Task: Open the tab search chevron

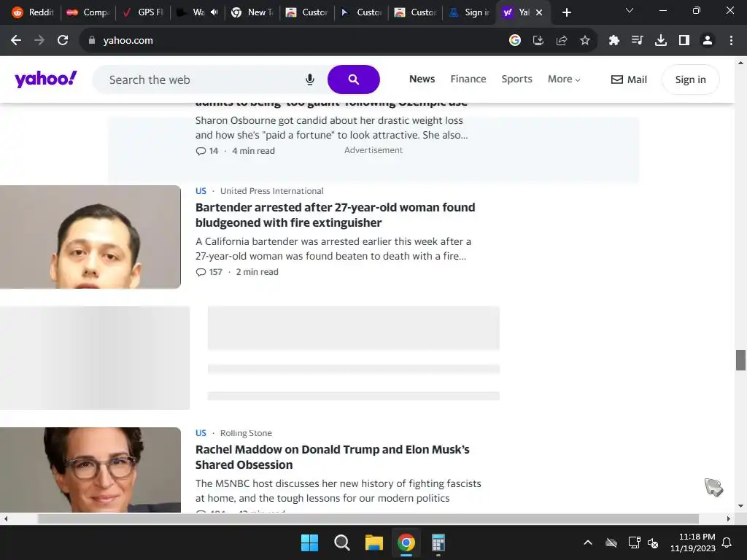Action: click(x=630, y=10)
